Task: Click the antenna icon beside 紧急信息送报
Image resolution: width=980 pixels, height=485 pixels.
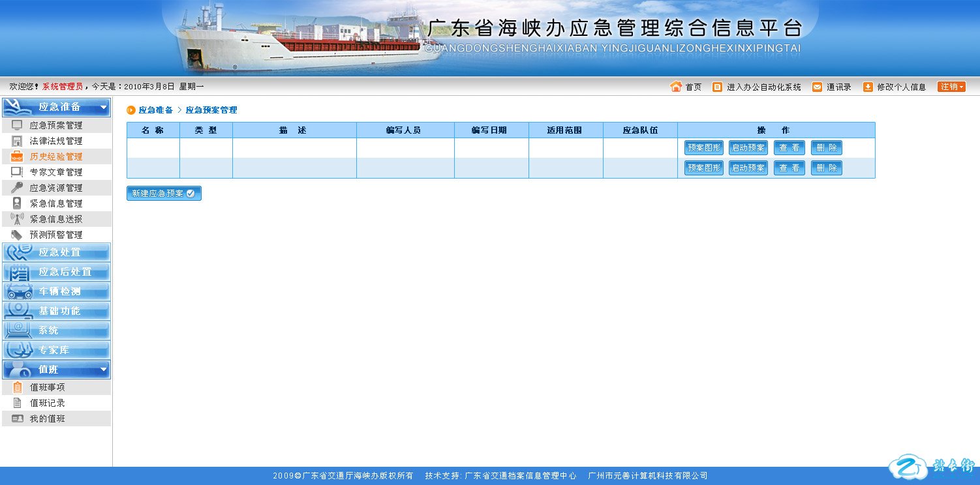Action: pos(17,219)
